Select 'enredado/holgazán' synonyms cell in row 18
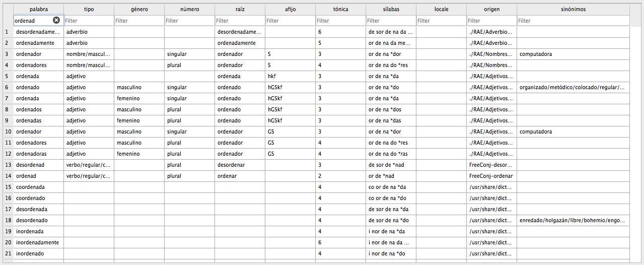 pos(574,220)
